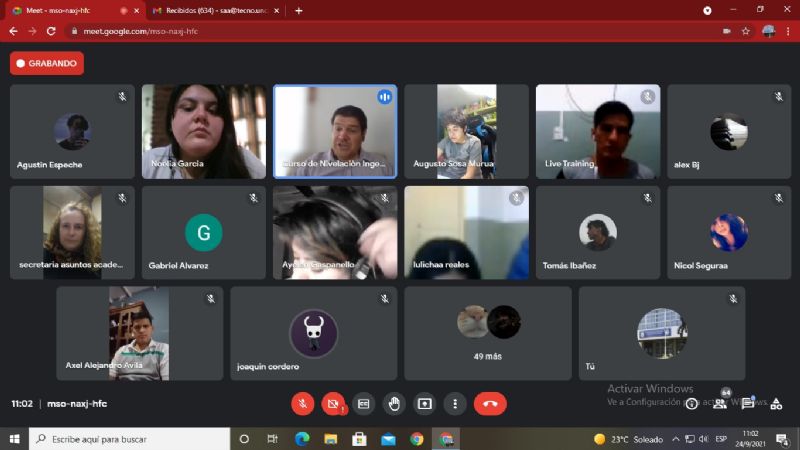
Task: Unmute microphone in Meet bottom bar
Action: 303,404
